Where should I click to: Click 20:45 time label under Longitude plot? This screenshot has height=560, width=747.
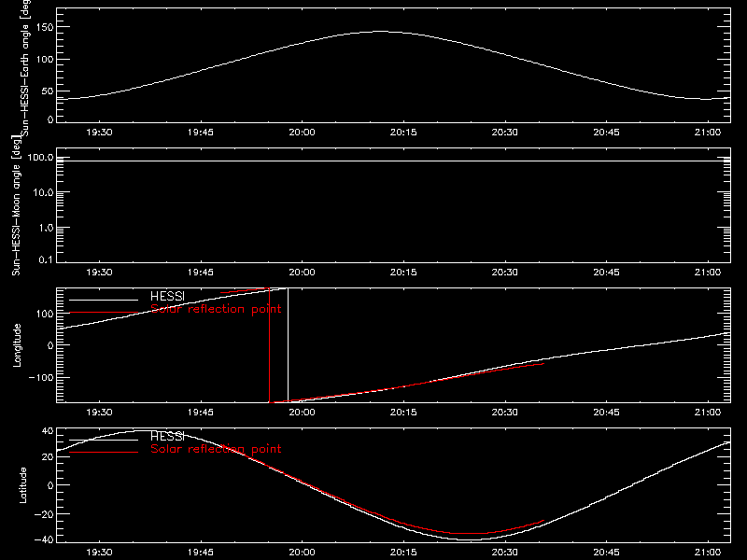606,413
